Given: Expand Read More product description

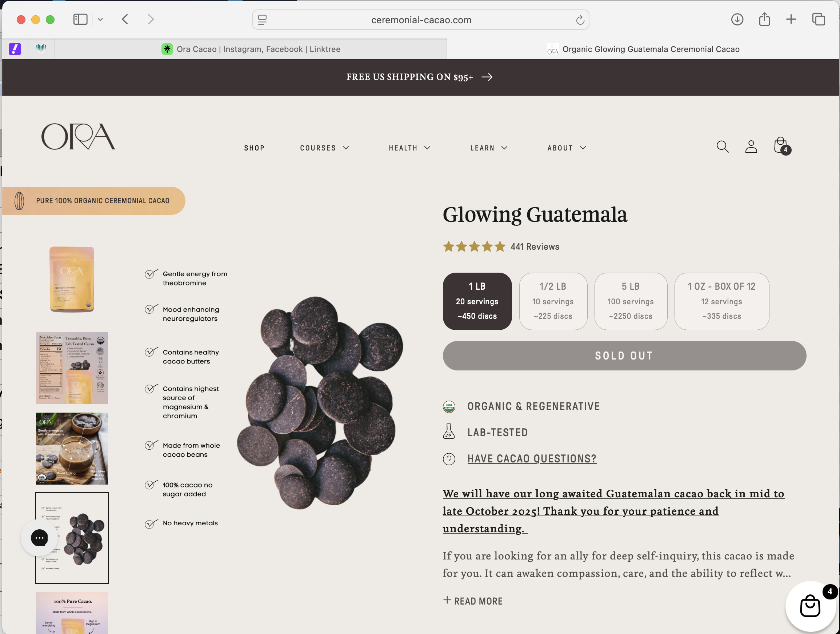Looking at the screenshot, I should tap(473, 601).
